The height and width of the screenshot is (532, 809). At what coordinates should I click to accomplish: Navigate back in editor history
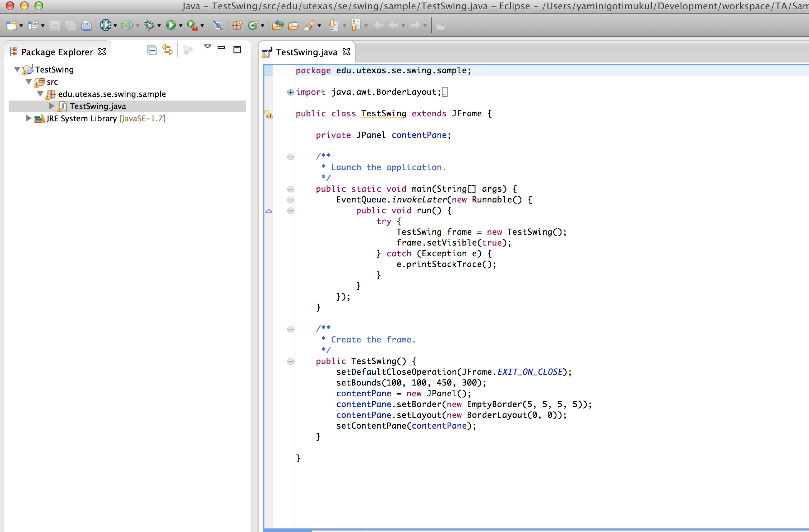pos(394,25)
